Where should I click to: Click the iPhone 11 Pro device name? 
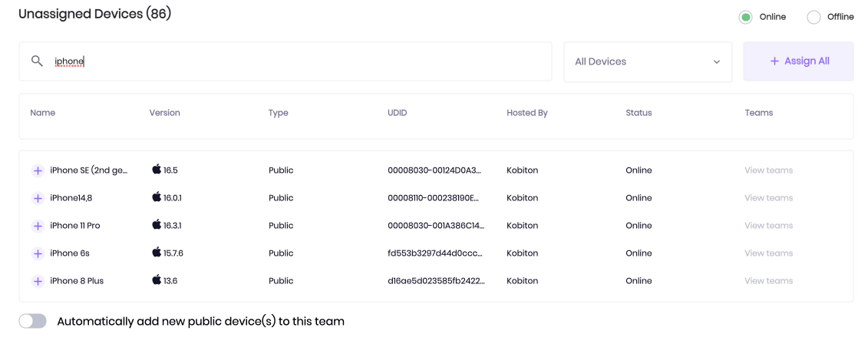(74, 226)
